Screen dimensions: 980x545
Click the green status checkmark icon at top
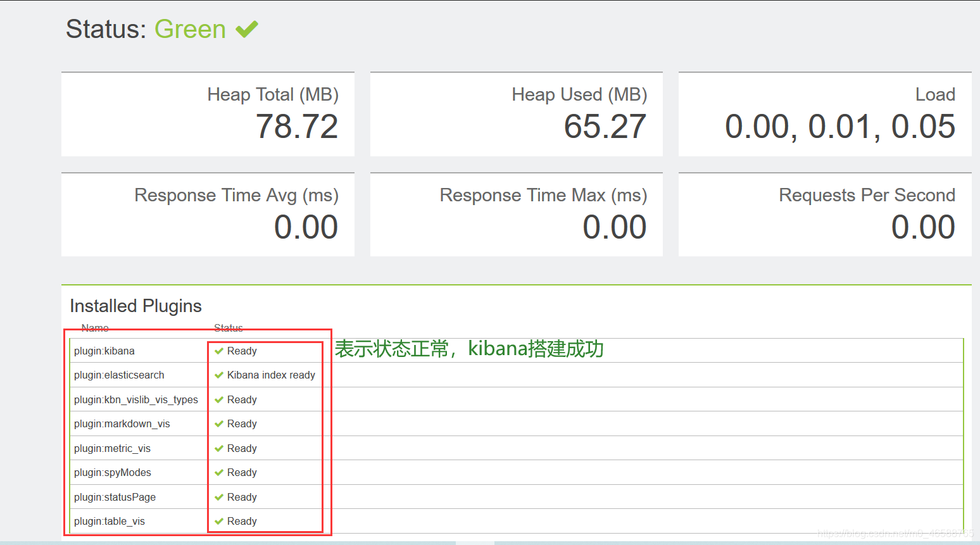(247, 29)
